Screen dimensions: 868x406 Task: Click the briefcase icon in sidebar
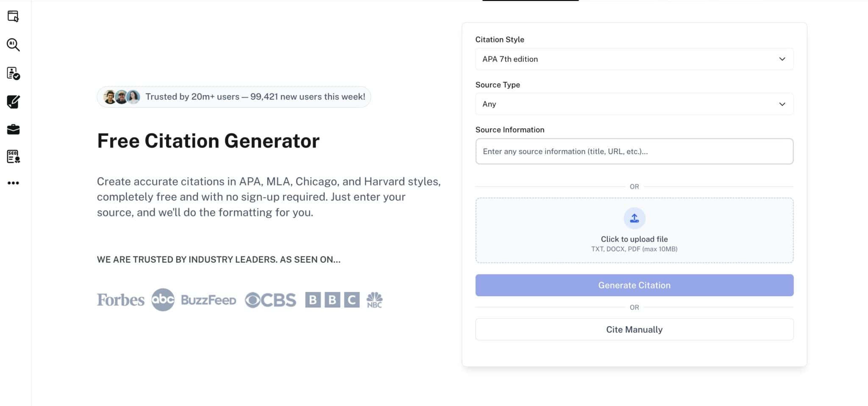click(13, 129)
